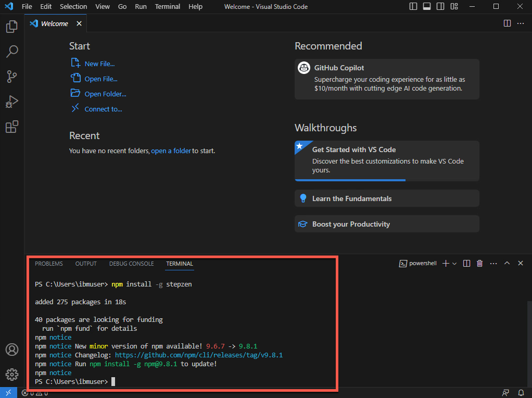Kill terminal with trash icon

479,264
